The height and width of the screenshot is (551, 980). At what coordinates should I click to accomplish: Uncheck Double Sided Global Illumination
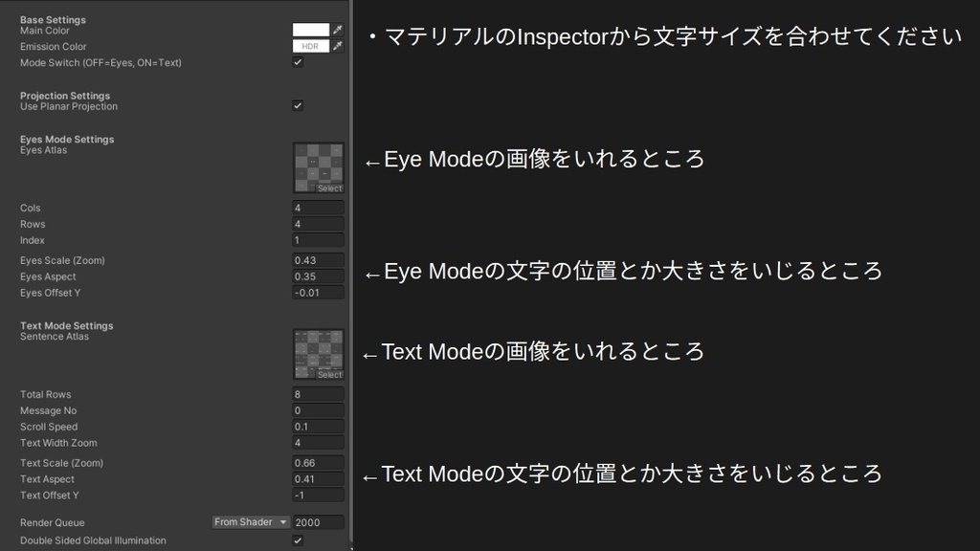click(298, 540)
